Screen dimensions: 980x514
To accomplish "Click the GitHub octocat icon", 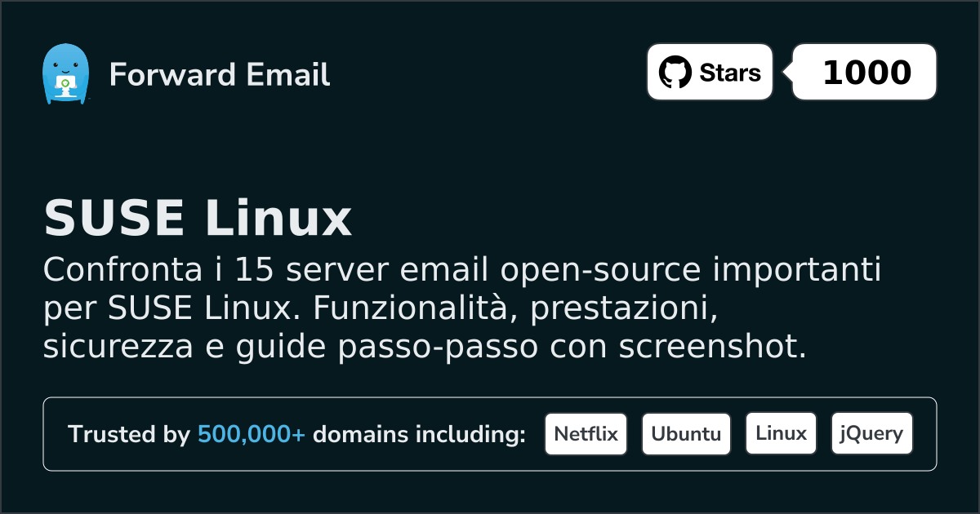I will (x=675, y=72).
